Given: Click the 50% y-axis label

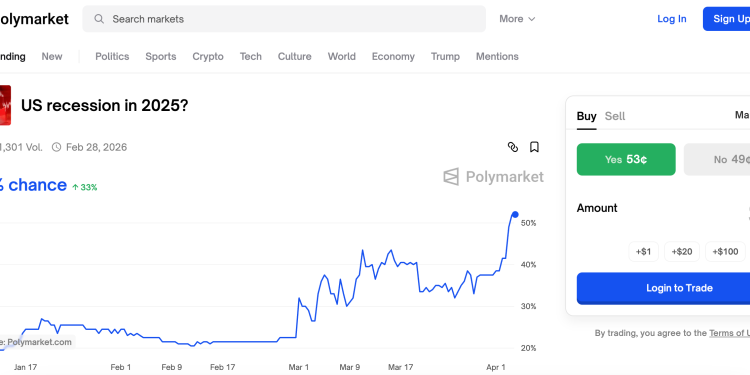Looking at the screenshot, I should [x=528, y=223].
